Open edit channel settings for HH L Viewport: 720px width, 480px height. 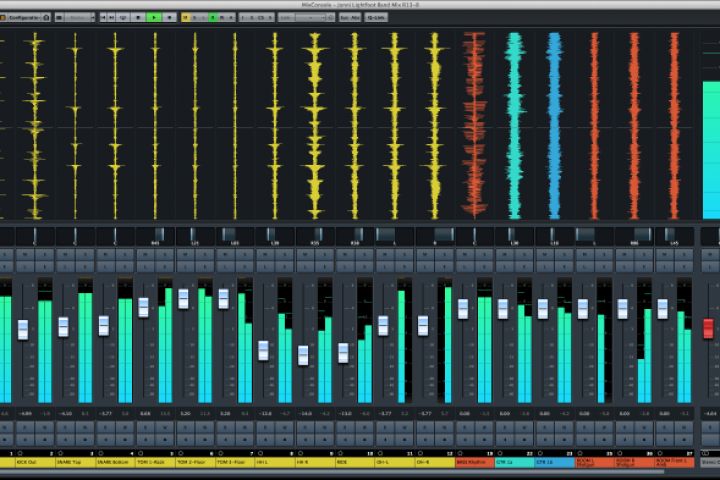[285, 266]
